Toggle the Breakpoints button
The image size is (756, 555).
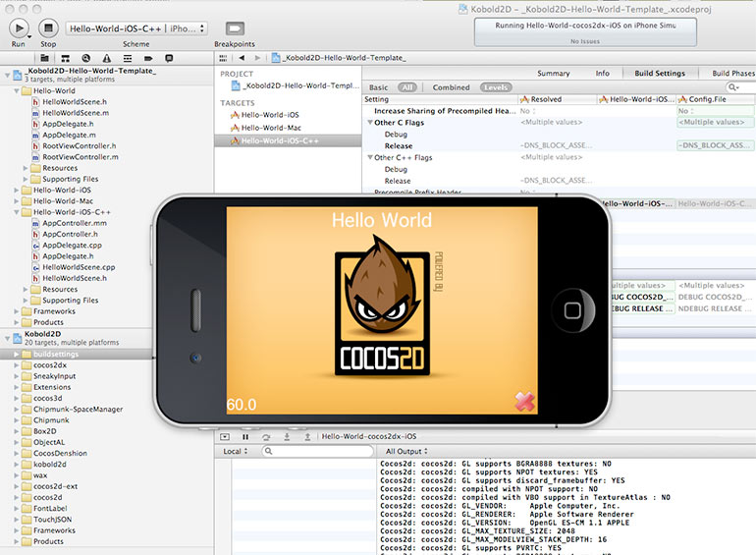point(235,28)
